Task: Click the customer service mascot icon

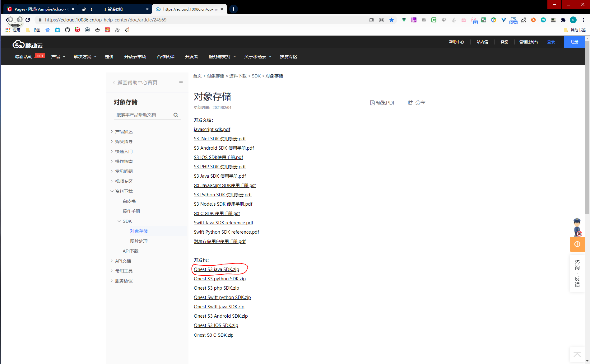Action: tap(577, 227)
